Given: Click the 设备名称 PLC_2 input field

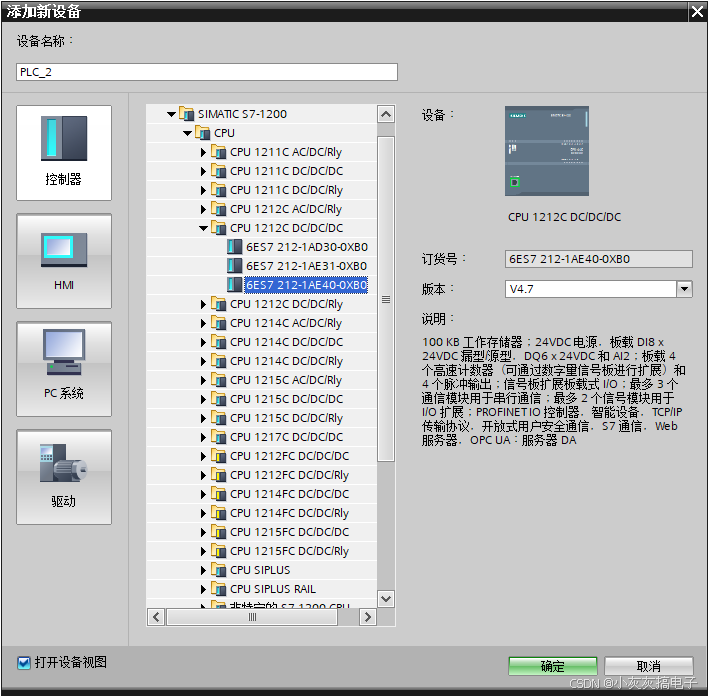Looking at the screenshot, I should click(x=207, y=72).
